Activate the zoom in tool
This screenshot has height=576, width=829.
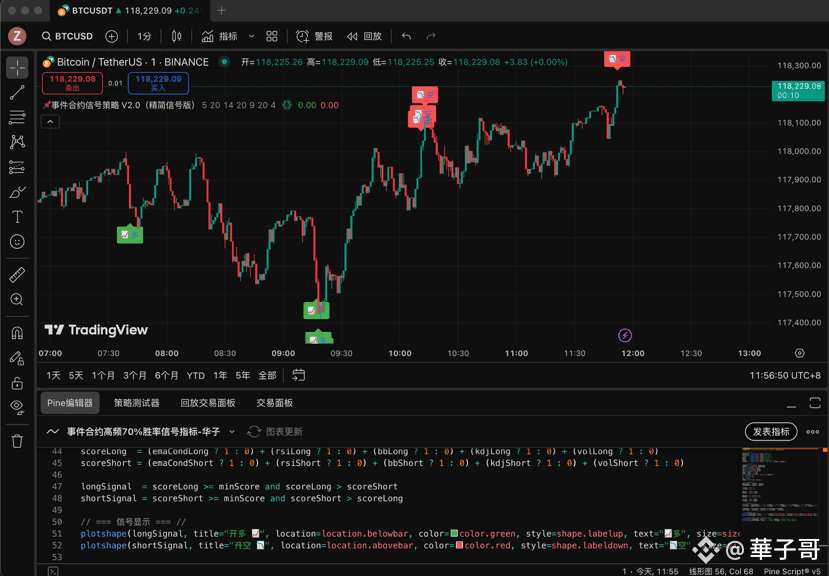17,300
